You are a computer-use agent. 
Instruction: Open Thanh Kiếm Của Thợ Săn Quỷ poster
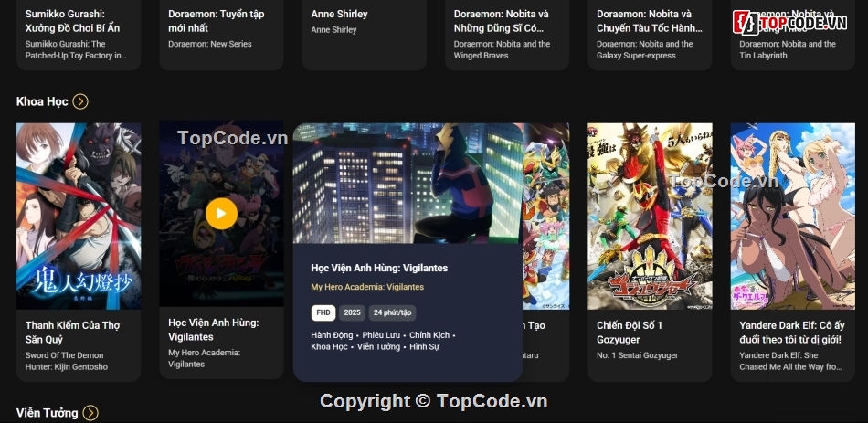(x=79, y=216)
